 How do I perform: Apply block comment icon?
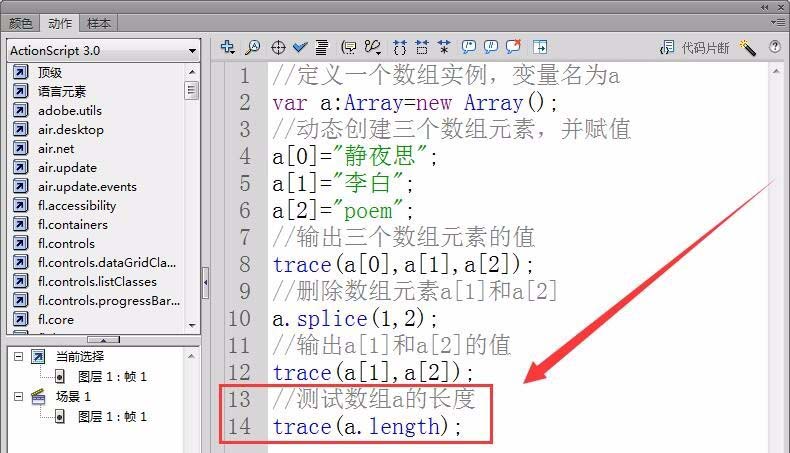point(469,47)
